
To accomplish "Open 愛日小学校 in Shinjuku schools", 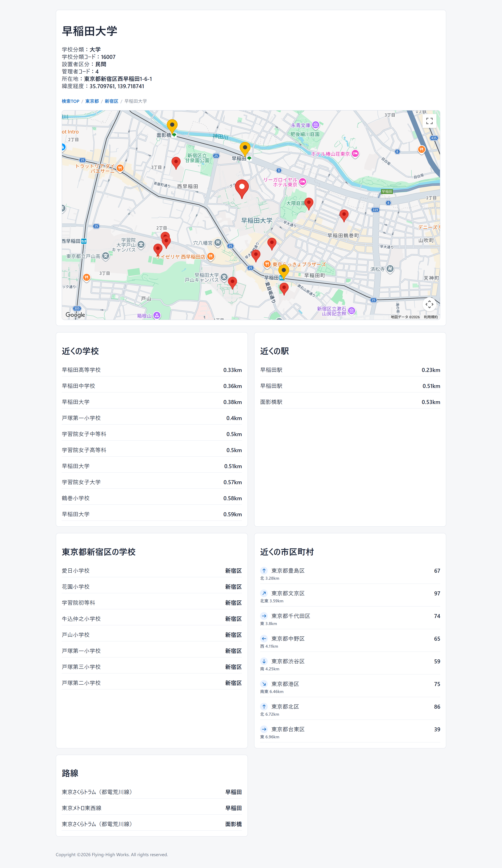I will (x=152, y=571).
